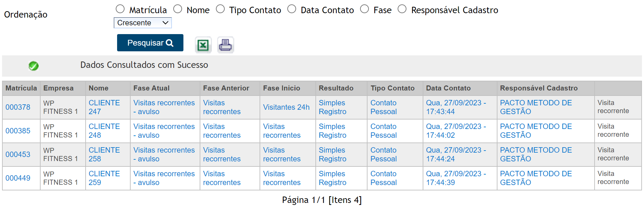Click the Data Contato column header

448,88
